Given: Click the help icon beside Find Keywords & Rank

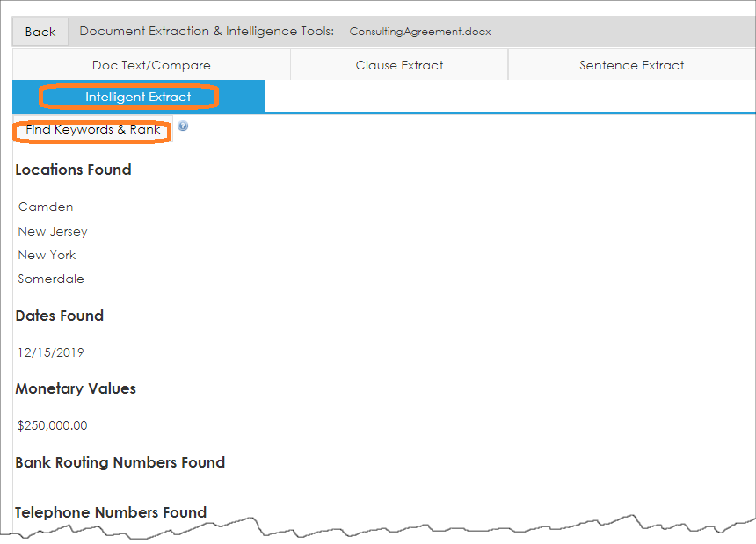Looking at the screenshot, I should click(183, 127).
